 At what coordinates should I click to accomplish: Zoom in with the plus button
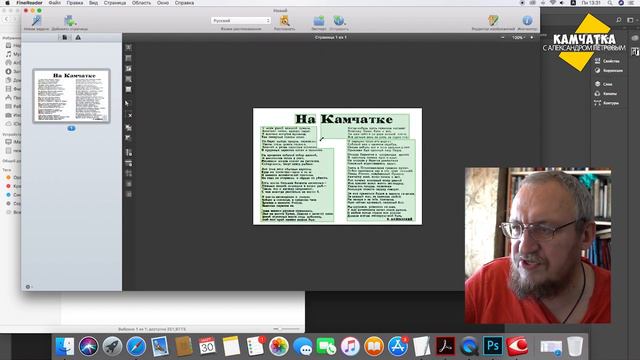531,38
